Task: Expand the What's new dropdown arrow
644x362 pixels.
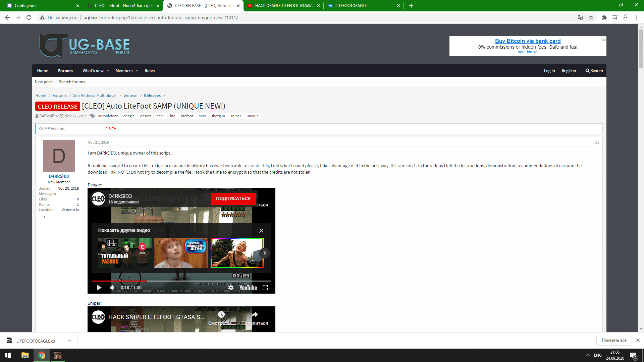Action: pos(108,71)
